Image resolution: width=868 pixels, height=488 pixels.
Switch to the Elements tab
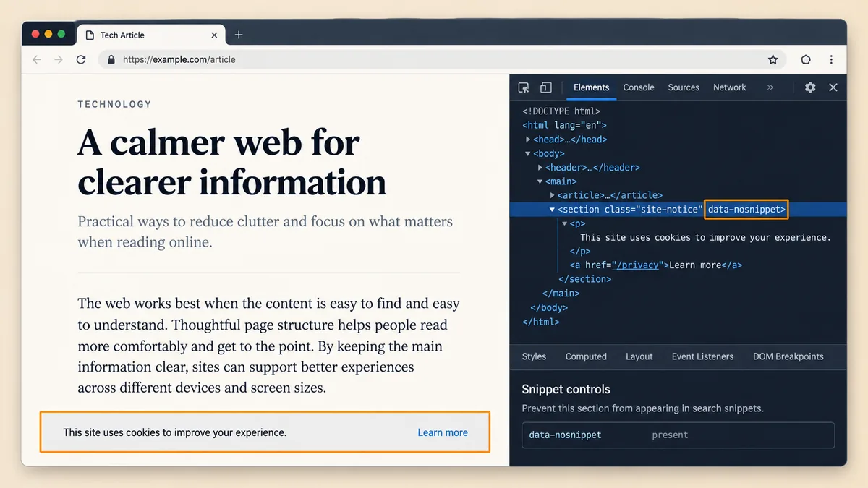click(592, 87)
